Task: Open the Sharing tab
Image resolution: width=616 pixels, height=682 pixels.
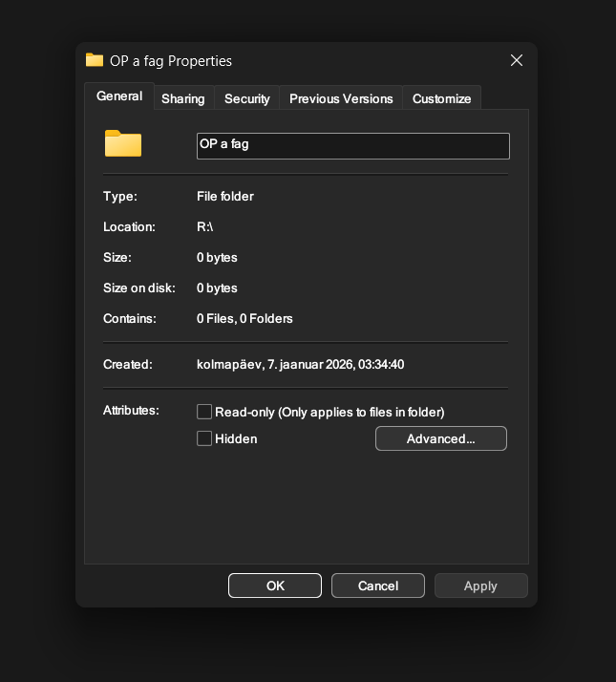Action: click(183, 98)
